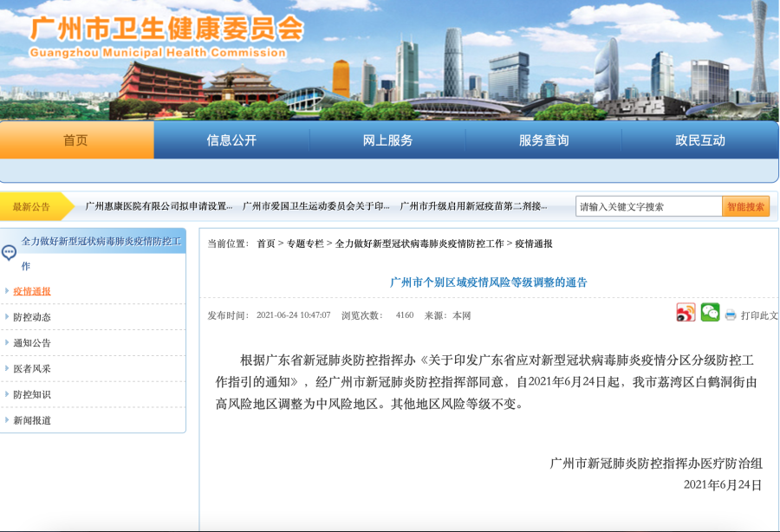Open 防控知识 in the left sidebar
This screenshot has height=532, width=780.
(x=32, y=395)
